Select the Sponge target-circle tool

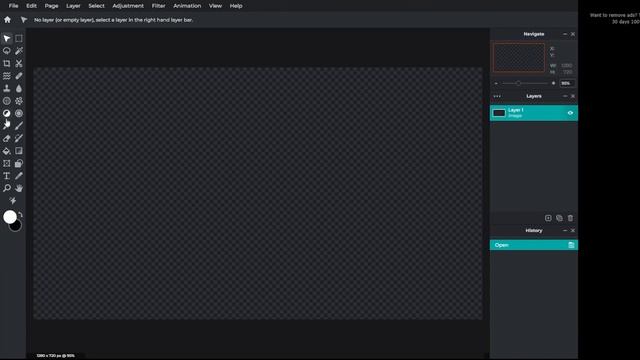pyautogui.click(x=19, y=113)
